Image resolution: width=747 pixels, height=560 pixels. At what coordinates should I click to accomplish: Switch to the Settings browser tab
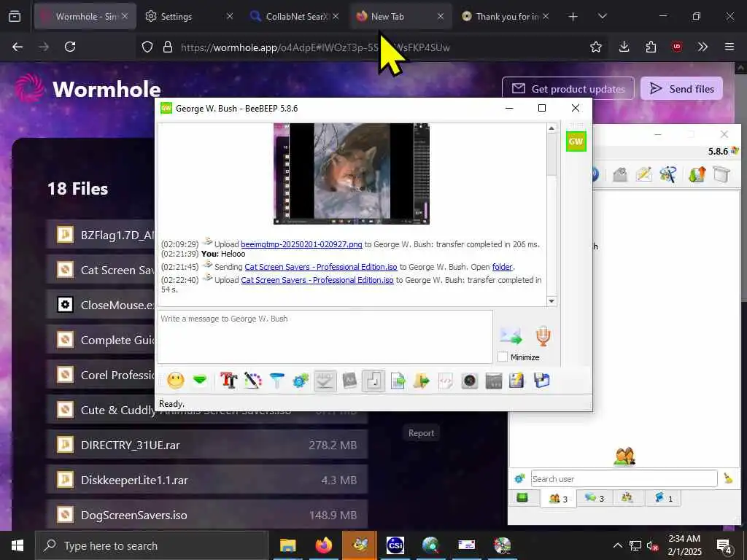click(189, 16)
